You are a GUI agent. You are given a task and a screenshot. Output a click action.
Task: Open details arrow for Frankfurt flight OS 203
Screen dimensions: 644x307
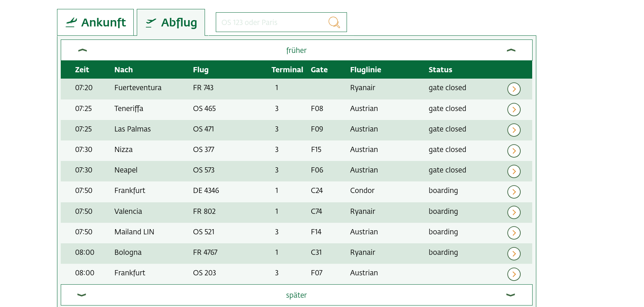coord(514,274)
